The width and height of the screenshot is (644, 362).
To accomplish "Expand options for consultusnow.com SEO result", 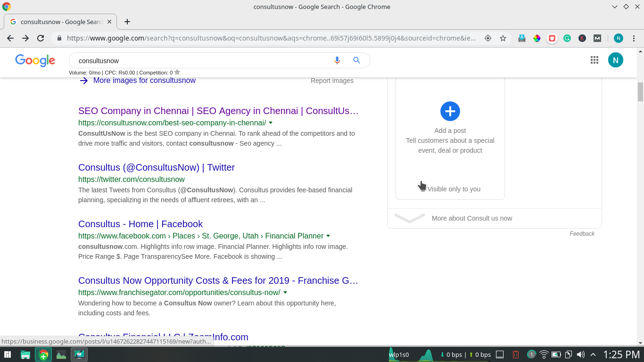I will tap(271, 123).
